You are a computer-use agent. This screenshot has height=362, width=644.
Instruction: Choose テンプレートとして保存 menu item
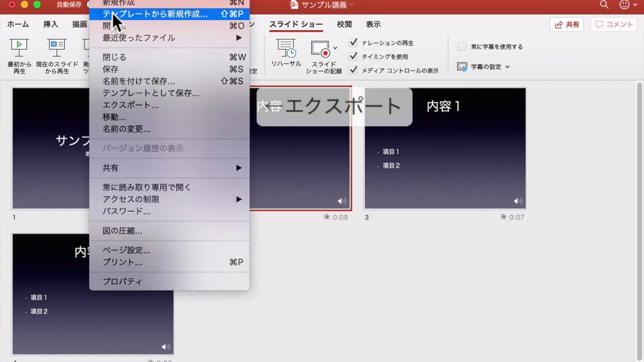tap(169, 93)
